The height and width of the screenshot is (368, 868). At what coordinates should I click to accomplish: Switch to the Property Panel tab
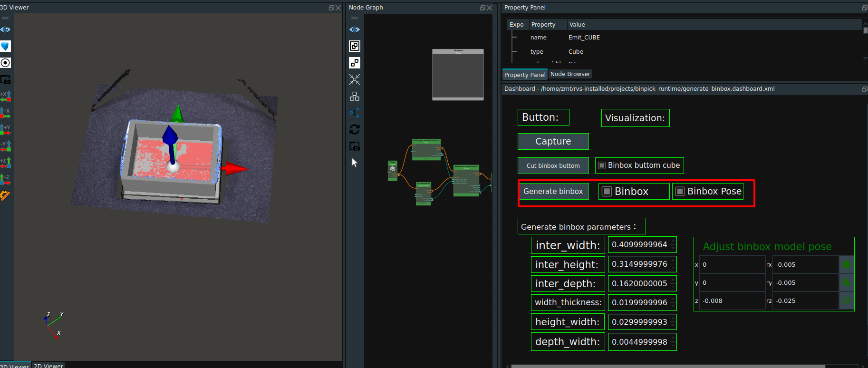click(x=525, y=75)
